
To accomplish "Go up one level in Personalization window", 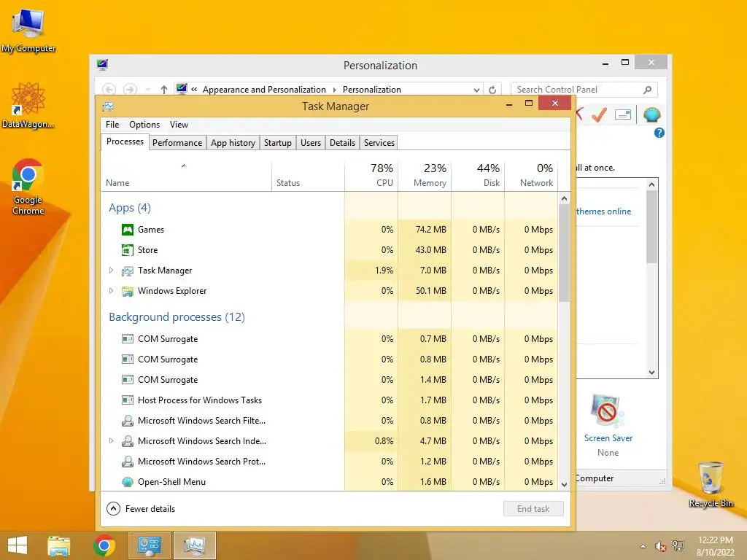I will [x=164, y=90].
